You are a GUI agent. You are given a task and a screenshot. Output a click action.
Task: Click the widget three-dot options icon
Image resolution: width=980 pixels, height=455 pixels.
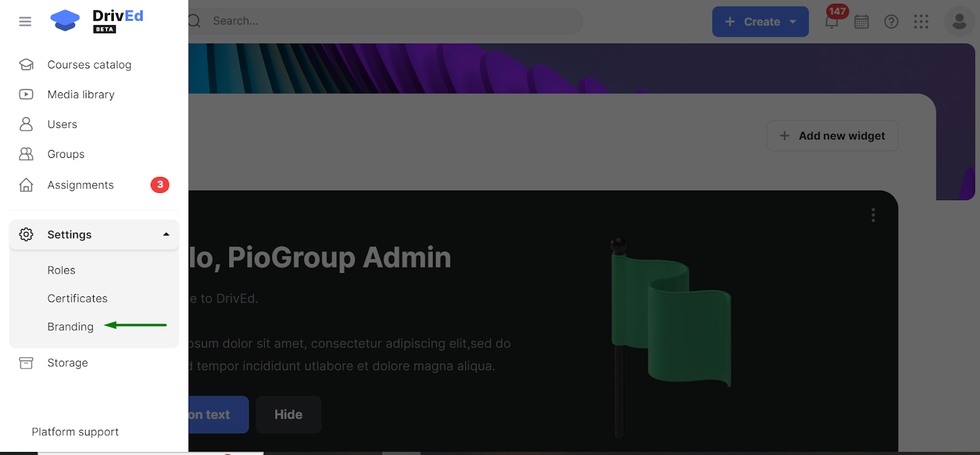(x=873, y=215)
